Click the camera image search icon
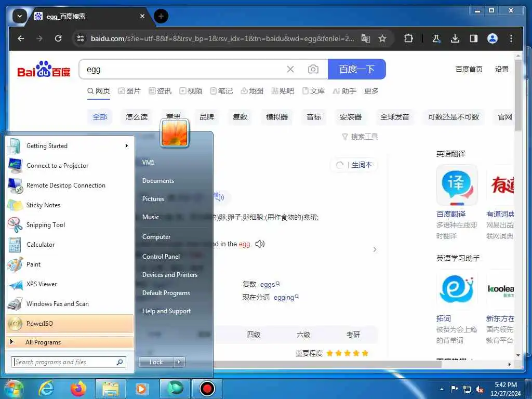This screenshot has width=532, height=399. coord(313,69)
